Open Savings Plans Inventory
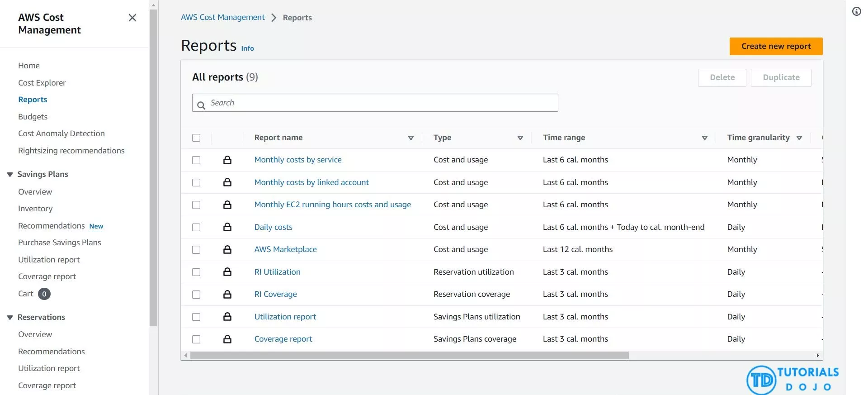 35,209
